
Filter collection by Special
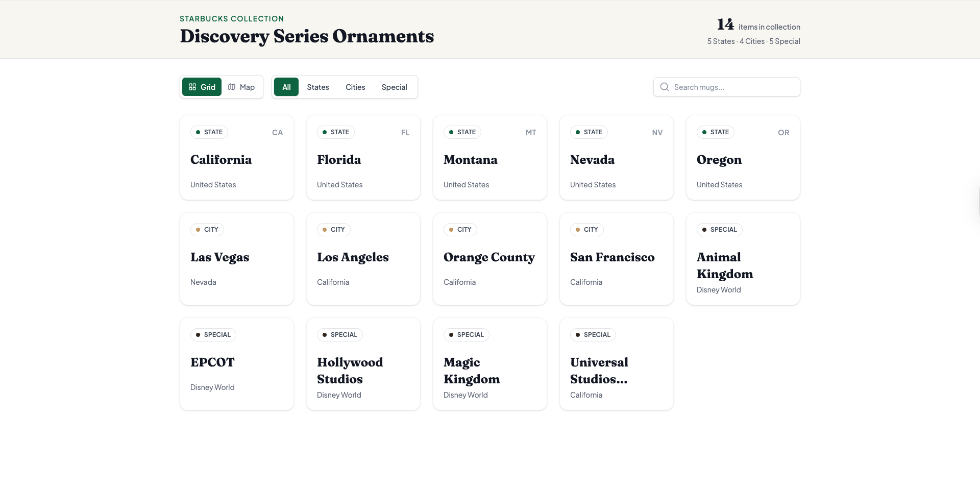click(394, 87)
